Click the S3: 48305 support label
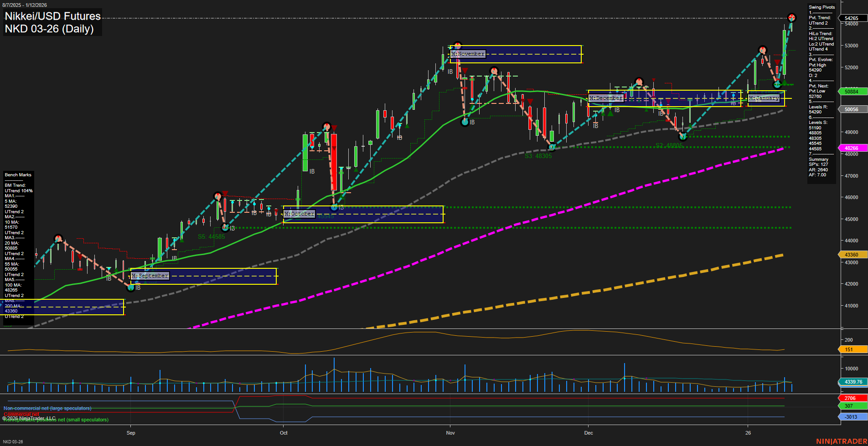The width and height of the screenshot is (868, 446). point(538,156)
